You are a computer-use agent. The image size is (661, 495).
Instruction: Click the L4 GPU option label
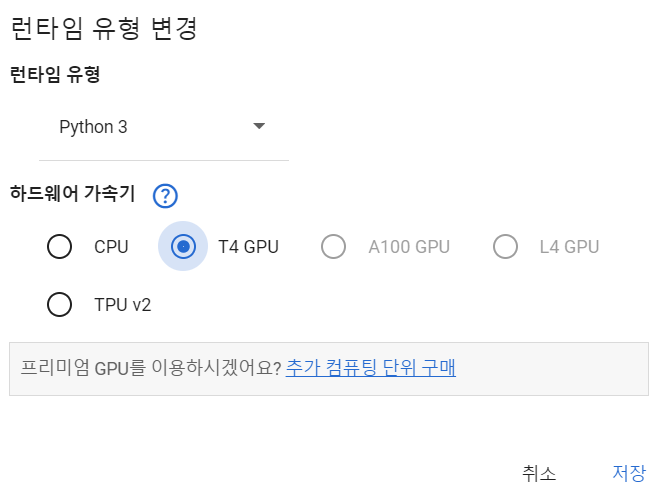click(x=569, y=247)
